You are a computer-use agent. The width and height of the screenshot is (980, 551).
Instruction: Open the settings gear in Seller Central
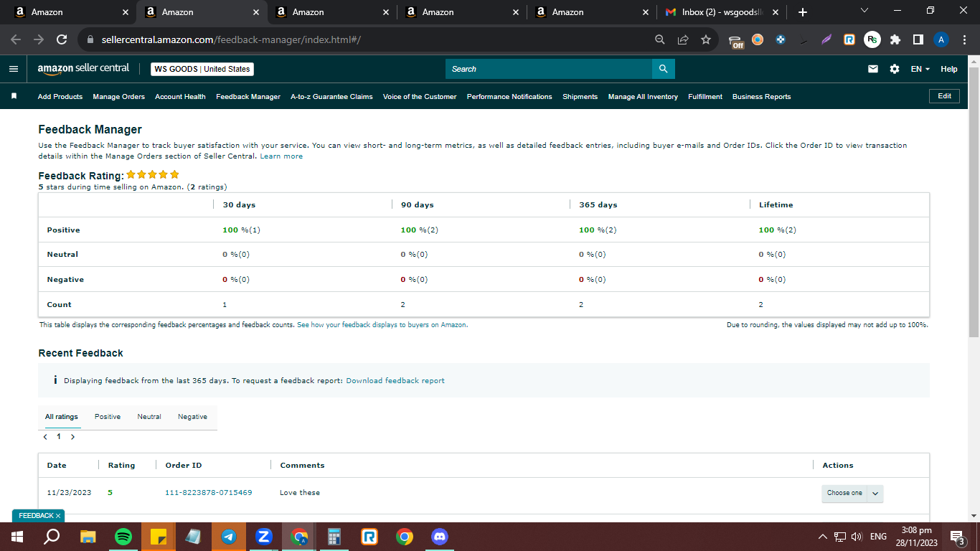895,69
